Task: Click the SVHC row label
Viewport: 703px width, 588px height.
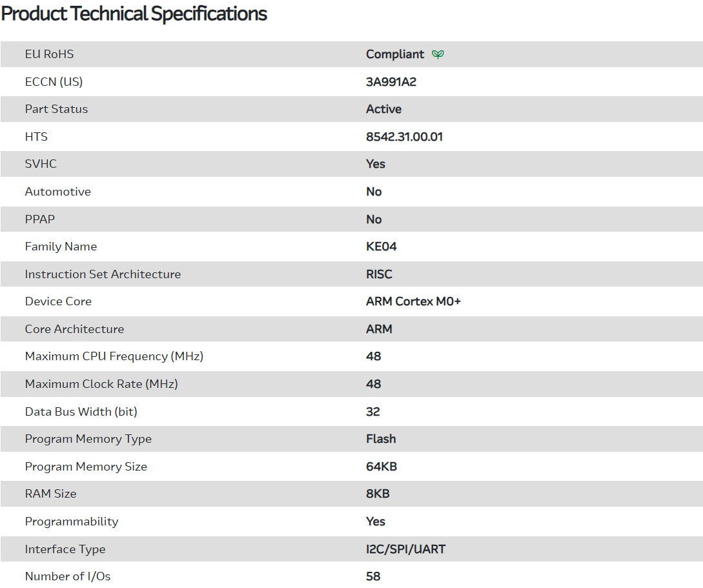Action: coord(41,164)
